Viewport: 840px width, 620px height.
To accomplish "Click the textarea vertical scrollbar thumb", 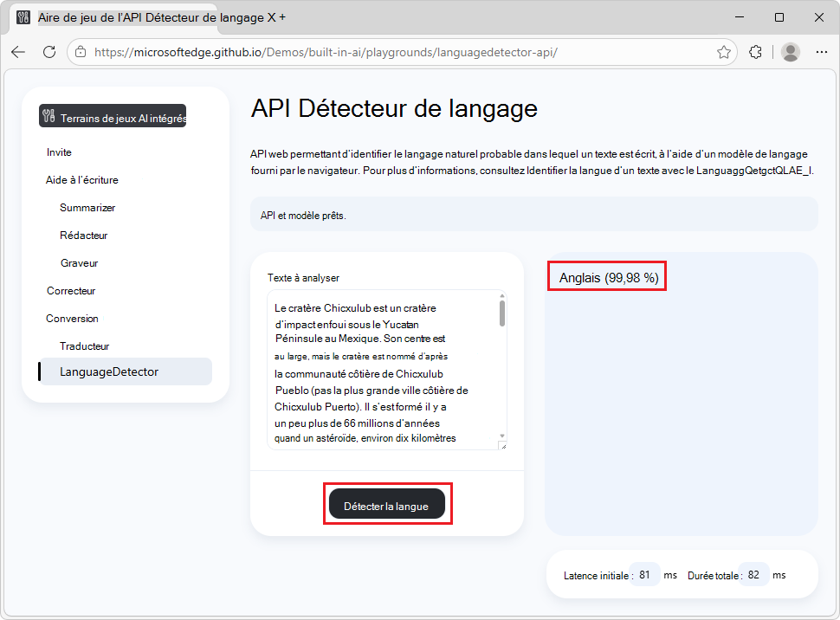I will pyautogui.click(x=502, y=313).
